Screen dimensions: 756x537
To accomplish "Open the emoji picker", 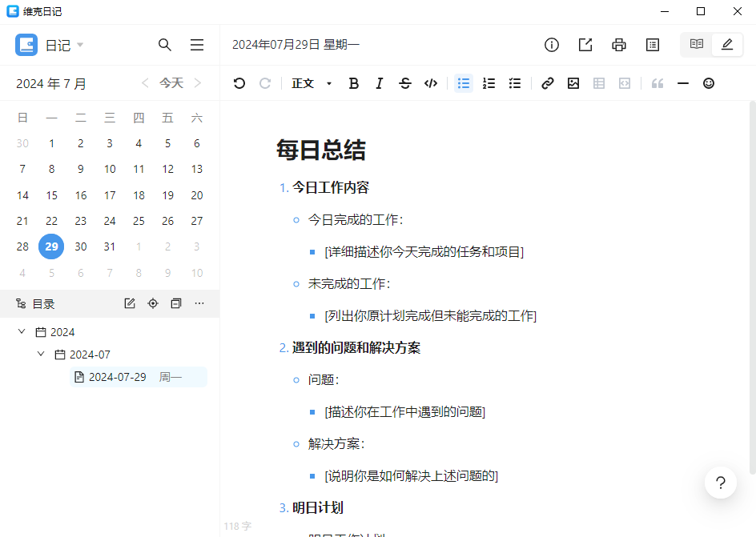I will coord(709,83).
